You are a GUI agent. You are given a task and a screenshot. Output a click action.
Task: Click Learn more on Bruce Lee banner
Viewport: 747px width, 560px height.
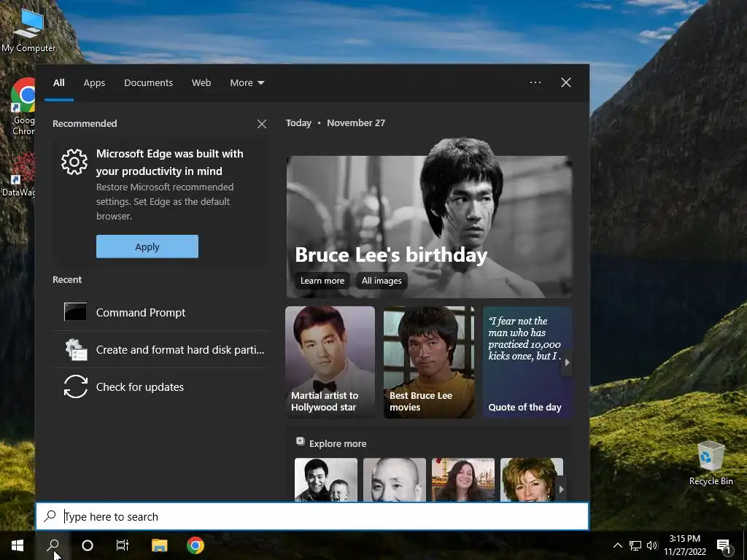click(x=322, y=281)
